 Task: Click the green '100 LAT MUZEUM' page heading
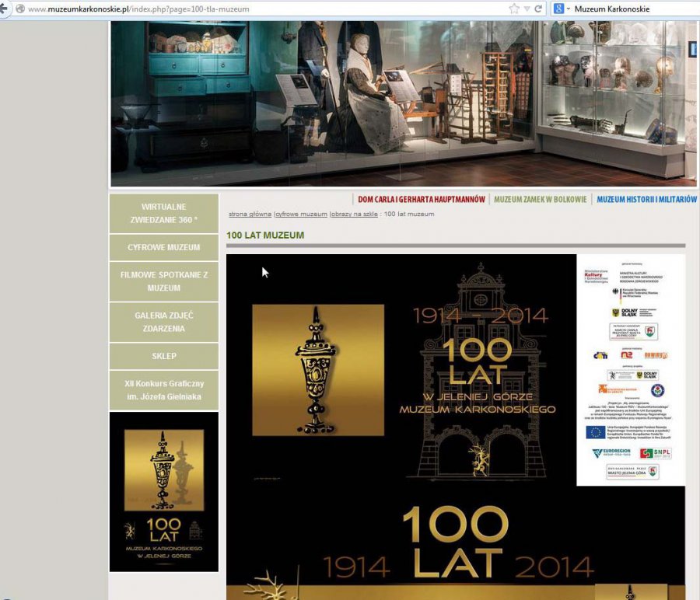click(265, 235)
